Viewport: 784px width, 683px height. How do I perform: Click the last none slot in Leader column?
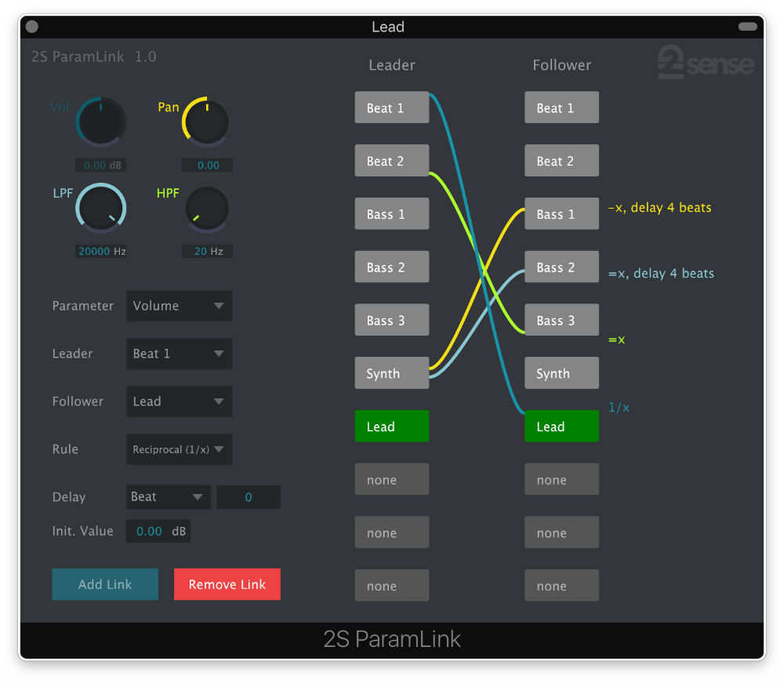[x=392, y=585]
